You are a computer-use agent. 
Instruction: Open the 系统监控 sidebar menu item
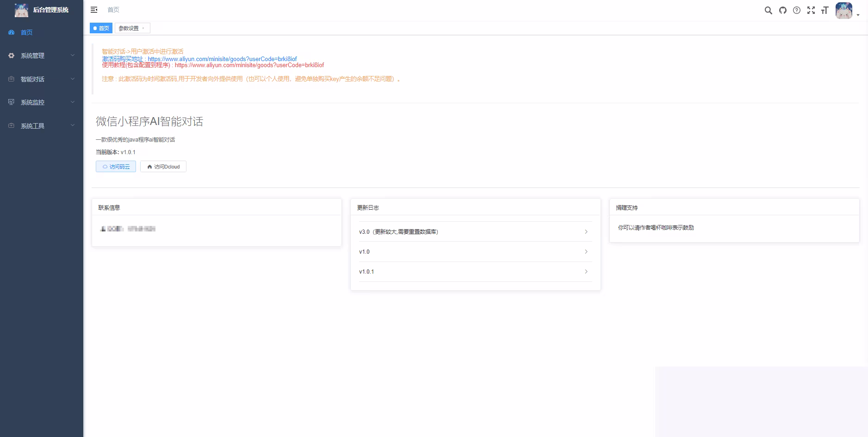tap(42, 102)
